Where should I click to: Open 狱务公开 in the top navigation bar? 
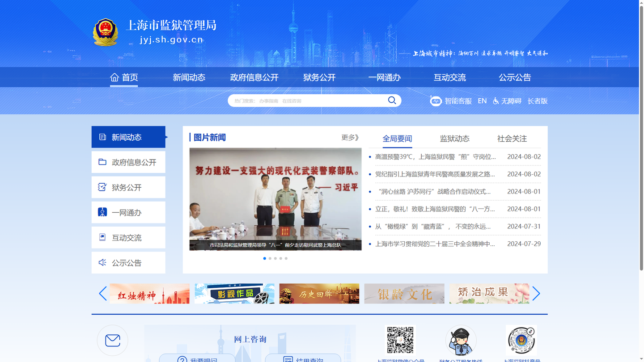[x=319, y=77]
